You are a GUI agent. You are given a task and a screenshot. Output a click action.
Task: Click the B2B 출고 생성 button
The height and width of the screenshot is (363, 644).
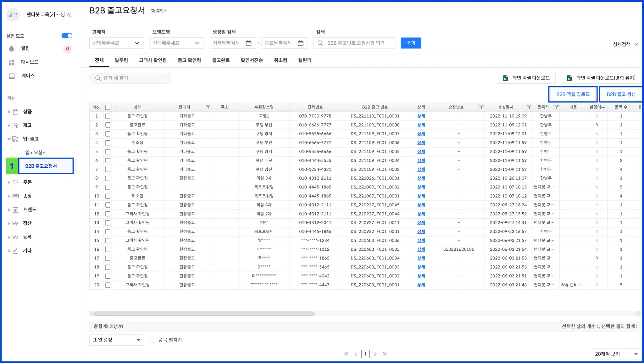click(621, 94)
